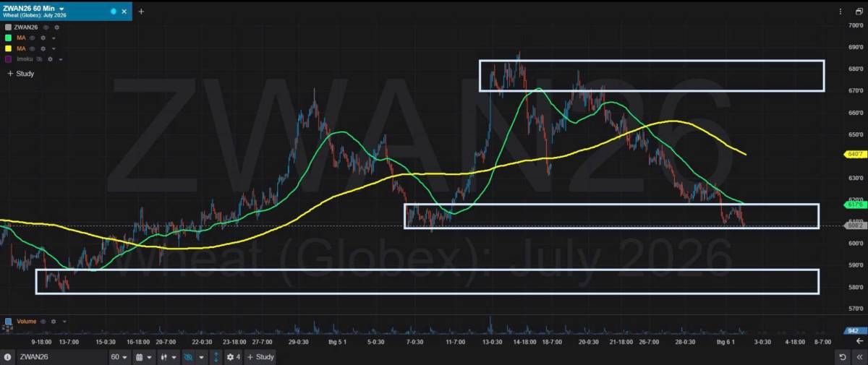Click the ZWAN26 gray color swatch
Screen dimensions: 868x365
coord(8,27)
